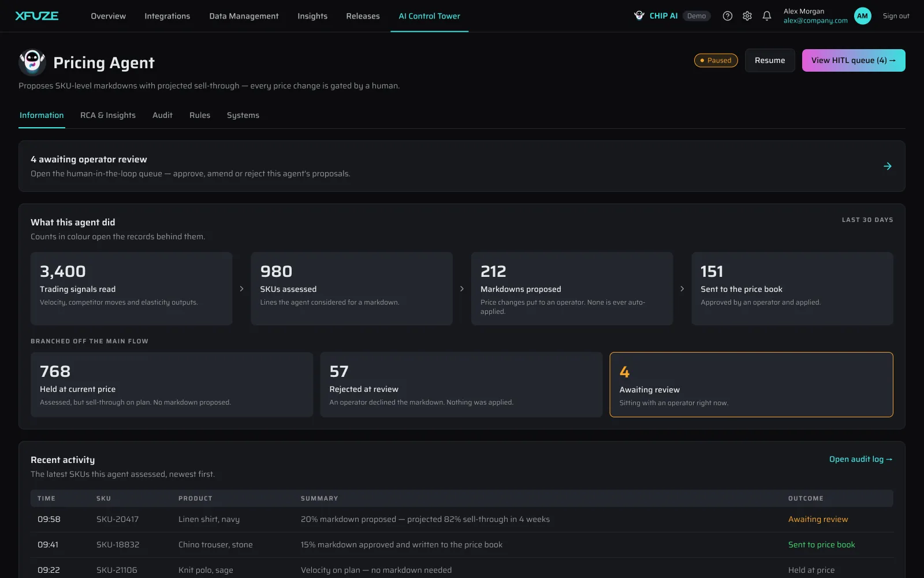Click the Demo badge

(x=696, y=16)
